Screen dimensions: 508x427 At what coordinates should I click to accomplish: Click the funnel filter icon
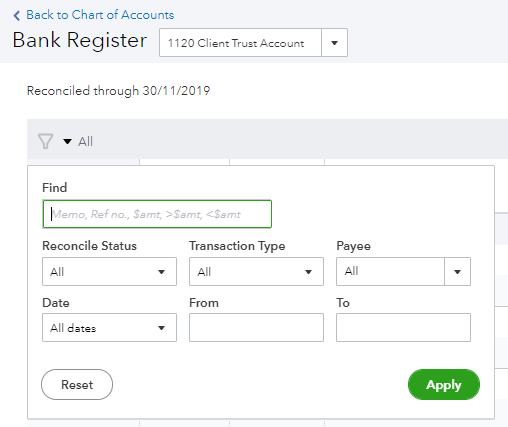(45, 141)
